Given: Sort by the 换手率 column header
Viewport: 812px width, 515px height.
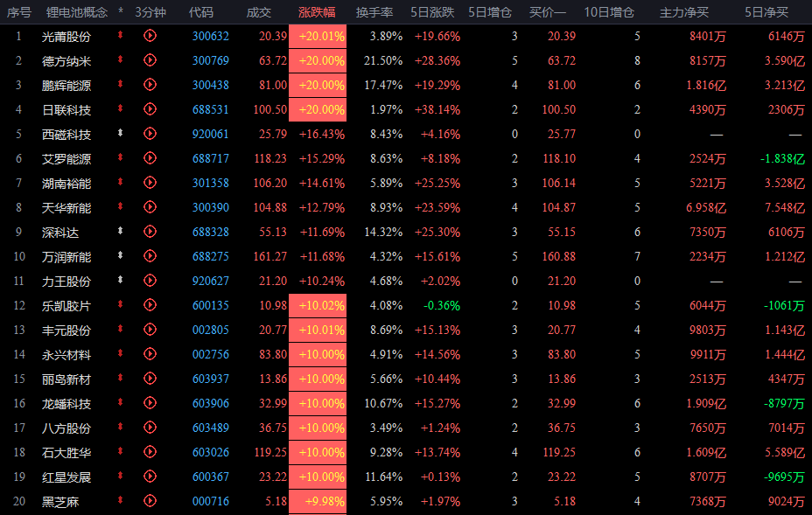Looking at the screenshot, I should pos(374,12).
